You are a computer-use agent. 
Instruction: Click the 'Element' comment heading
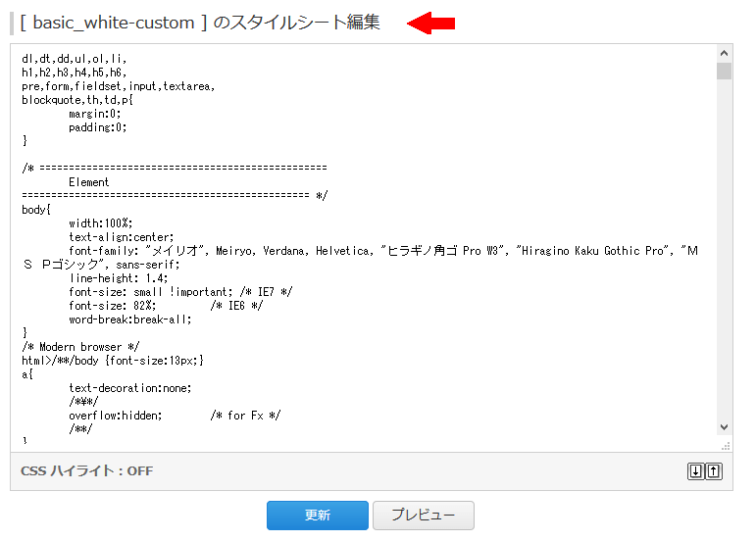click(x=88, y=182)
